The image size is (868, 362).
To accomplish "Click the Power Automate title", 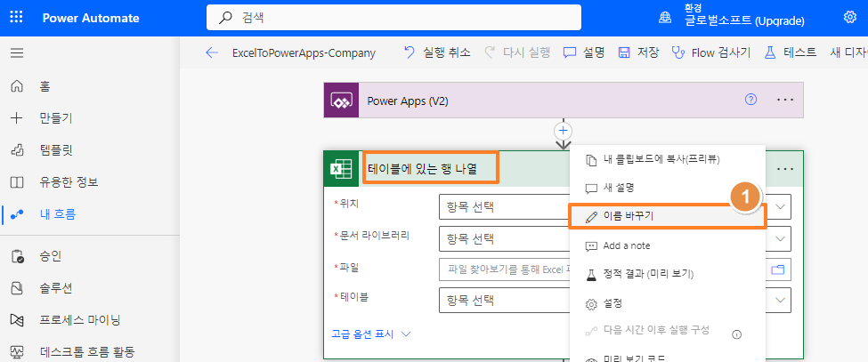I will 91,18.
